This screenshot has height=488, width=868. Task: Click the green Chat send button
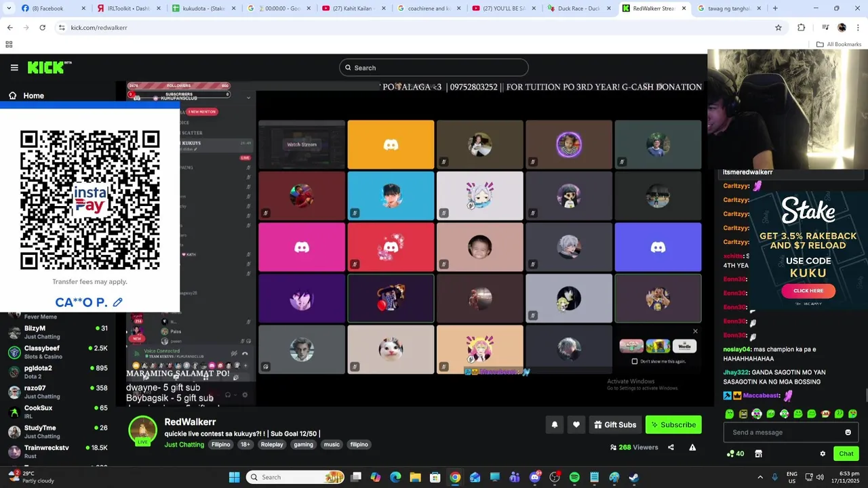[846, 454]
